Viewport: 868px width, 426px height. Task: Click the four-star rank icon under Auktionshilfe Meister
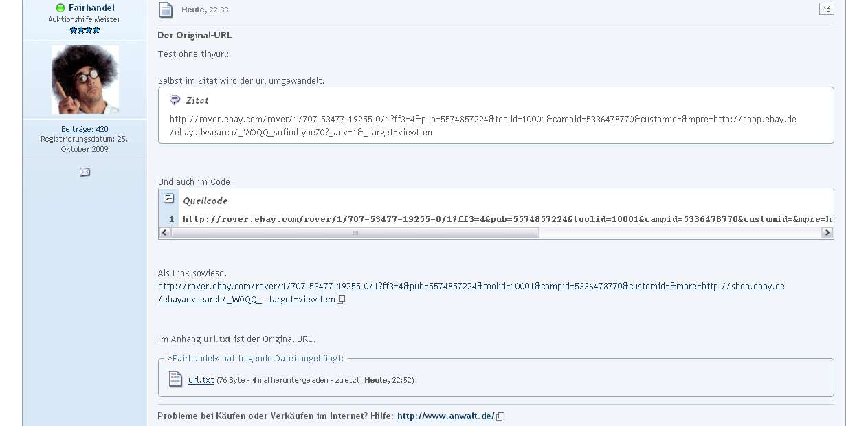(85, 30)
